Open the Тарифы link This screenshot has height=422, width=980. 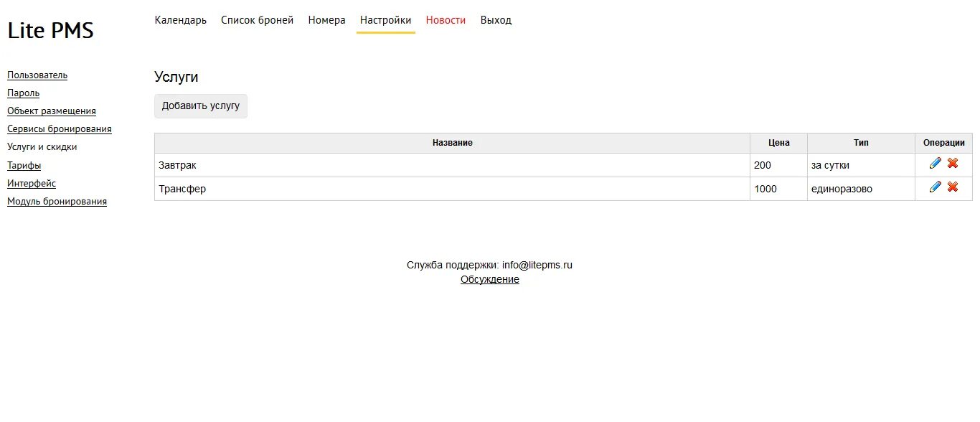click(24, 165)
